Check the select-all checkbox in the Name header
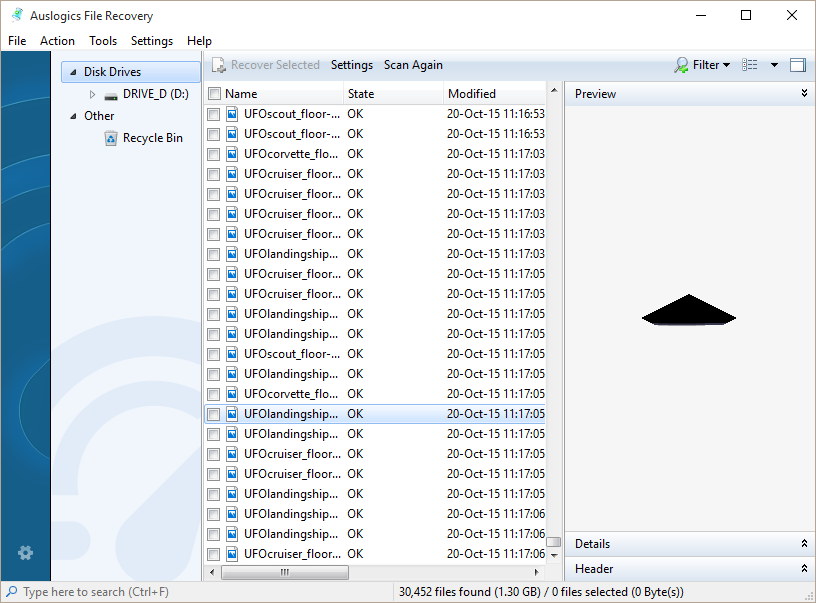This screenshot has width=816, height=603. pyautogui.click(x=214, y=92)
